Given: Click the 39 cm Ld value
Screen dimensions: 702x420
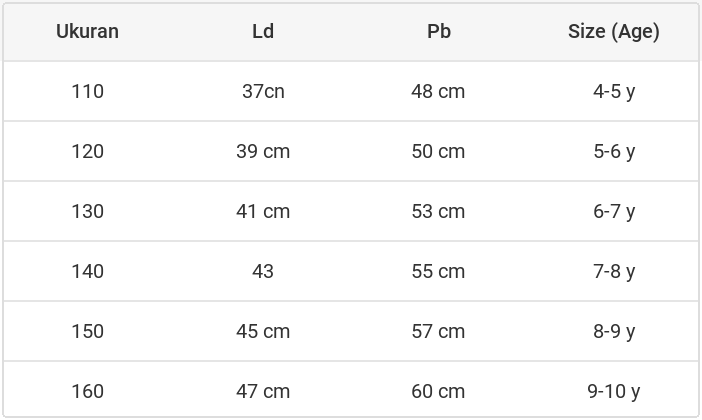Looking at the screenshot, I should [263, 151].
